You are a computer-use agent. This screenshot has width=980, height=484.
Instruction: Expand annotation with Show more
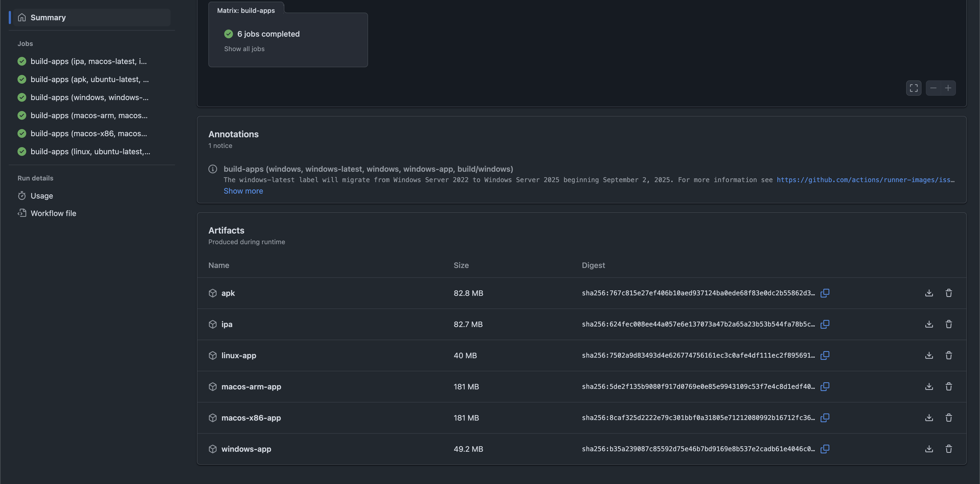point(243,191)
